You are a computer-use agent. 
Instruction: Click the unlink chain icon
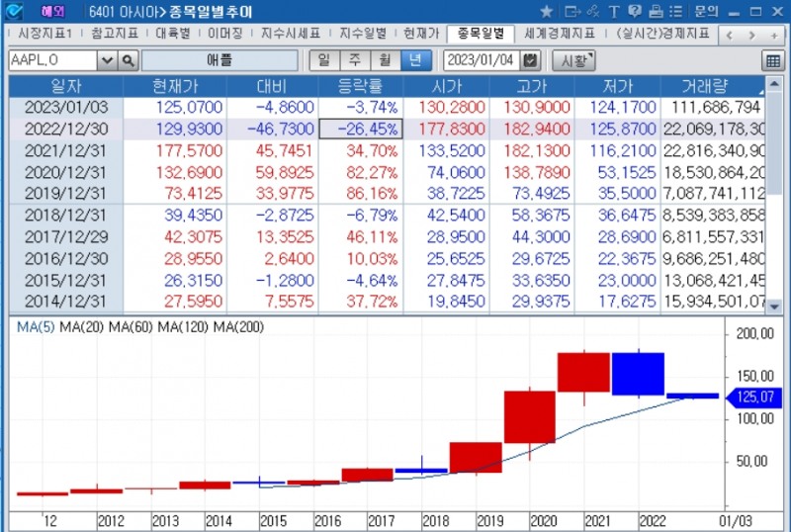[x=594, y=11]
